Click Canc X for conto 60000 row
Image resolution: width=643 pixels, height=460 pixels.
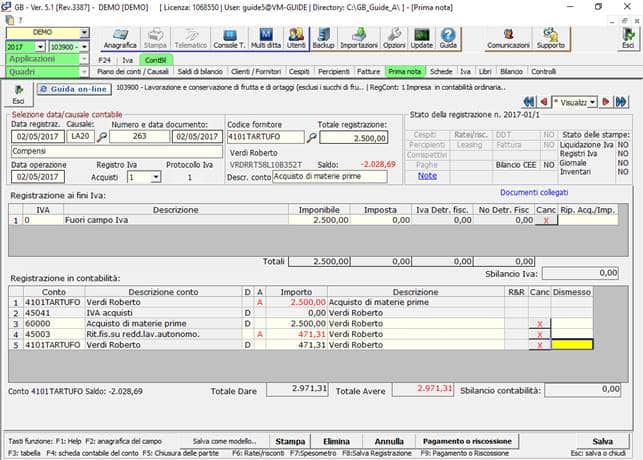tap(540, 324)
